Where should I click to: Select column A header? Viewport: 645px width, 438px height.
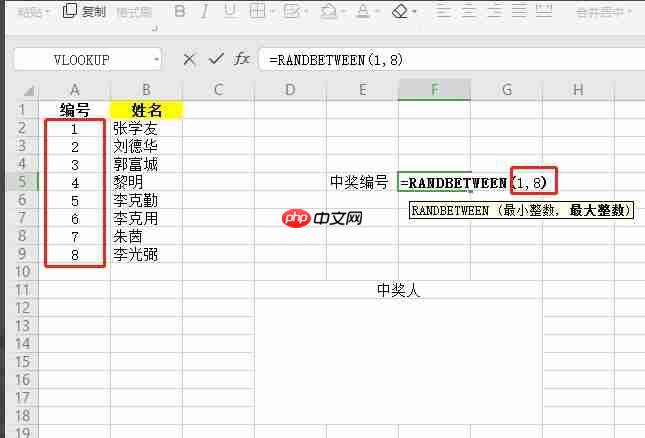74,89
